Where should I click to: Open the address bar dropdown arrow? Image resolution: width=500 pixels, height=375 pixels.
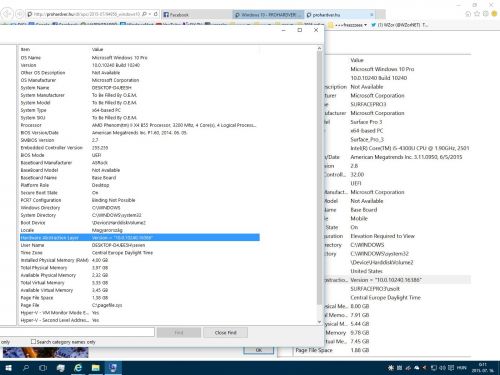pos(150,14)
